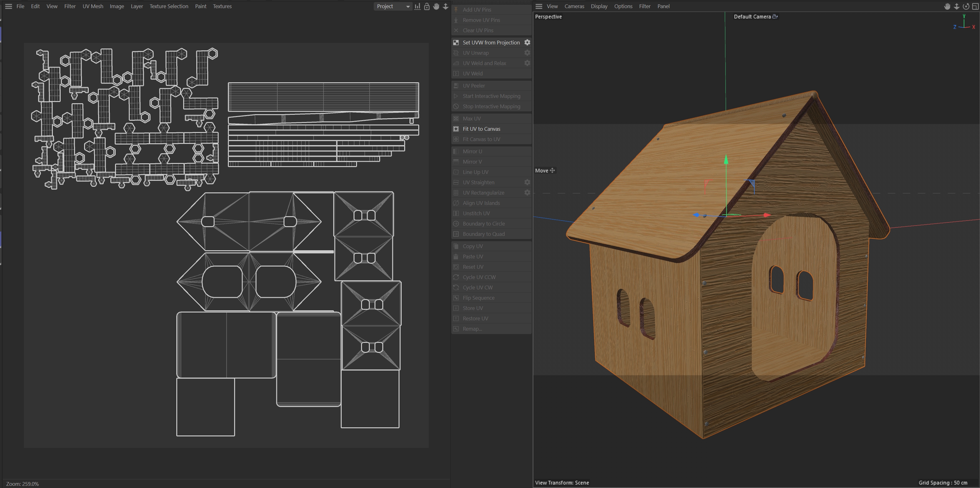Image resolution: width=980 pixels, height=488 pixels.
Task: Toggle the lock icon in the UV editor header
Action: [x=427, y=6]
